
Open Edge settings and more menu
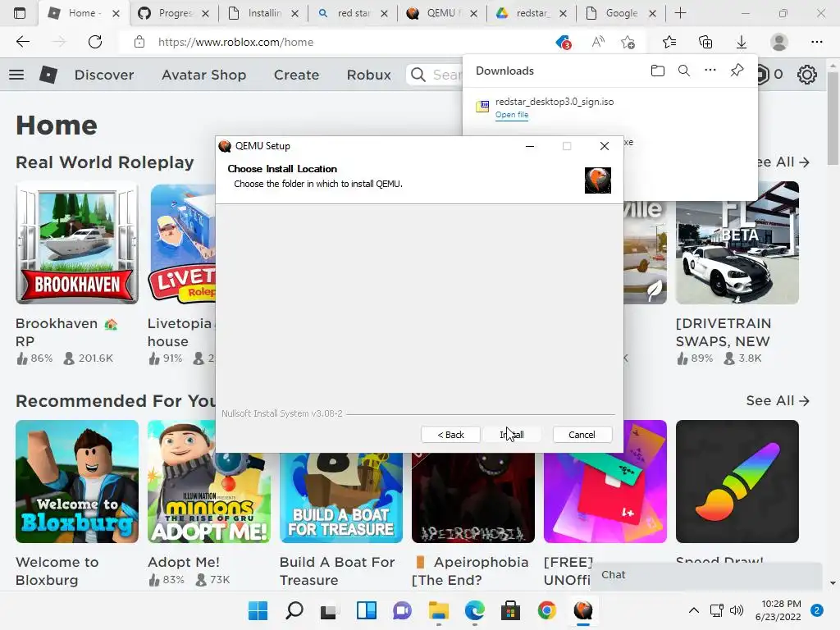pos(816,42)
